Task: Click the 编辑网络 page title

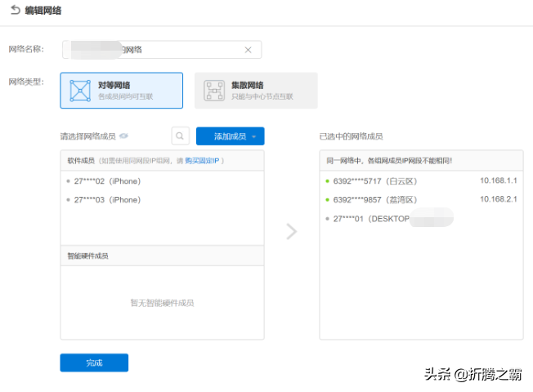Action: [x=43, y=11]
